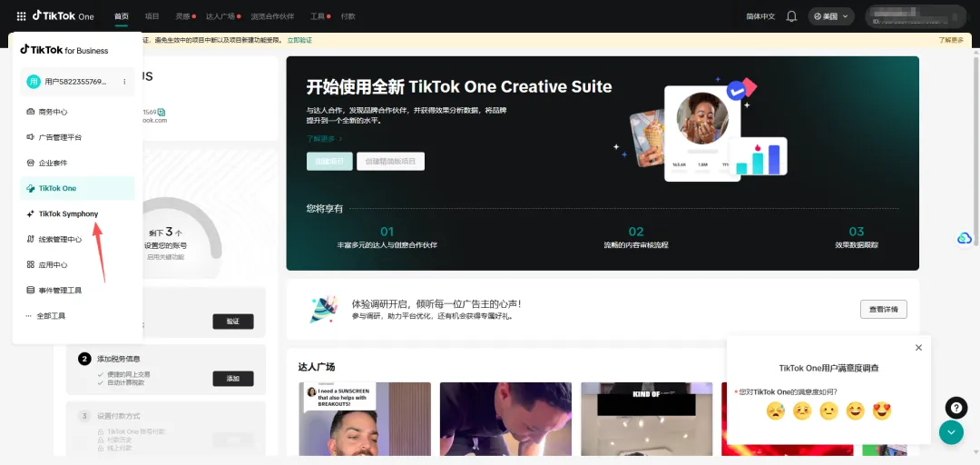Click the 立即验证 link in banner

[x=299, y=40]
